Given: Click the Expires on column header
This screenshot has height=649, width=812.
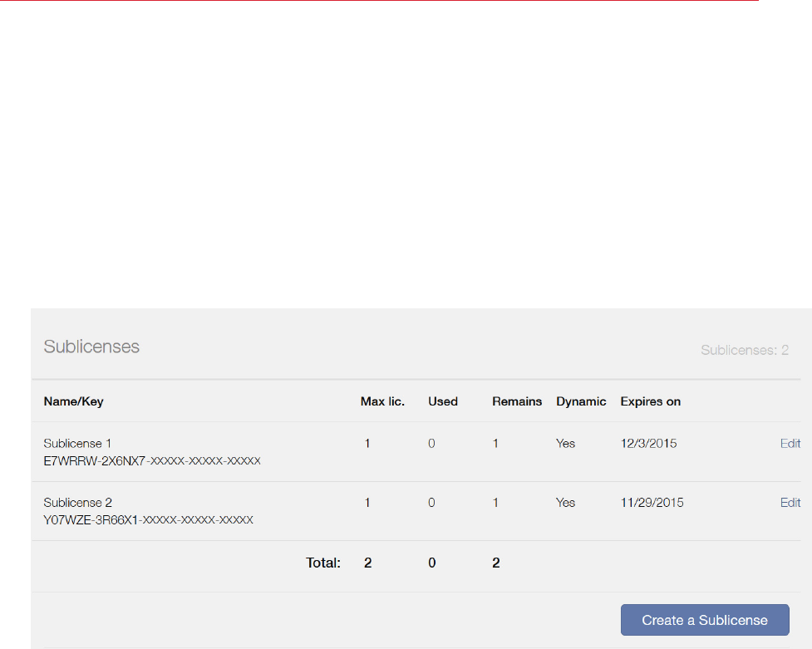Looking at the screenshot, I should pos(650,401).
